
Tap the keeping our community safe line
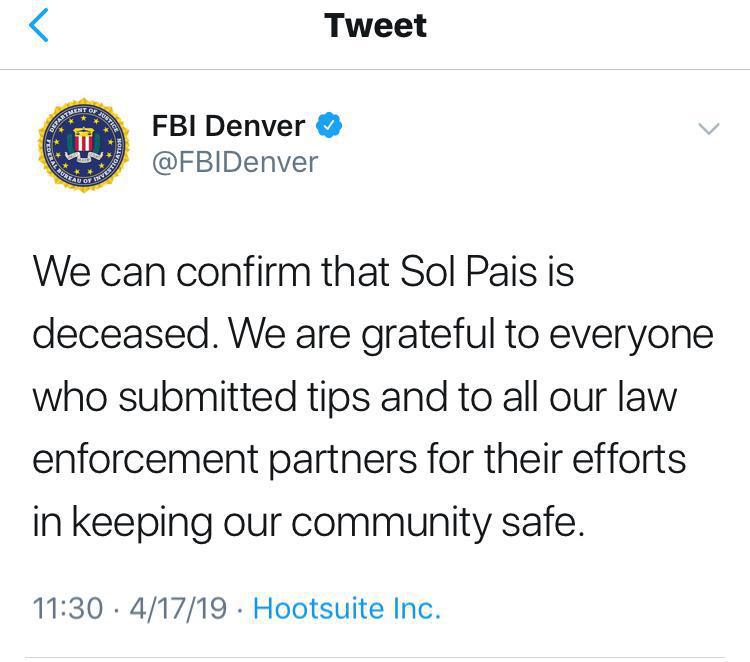point(309,522)
